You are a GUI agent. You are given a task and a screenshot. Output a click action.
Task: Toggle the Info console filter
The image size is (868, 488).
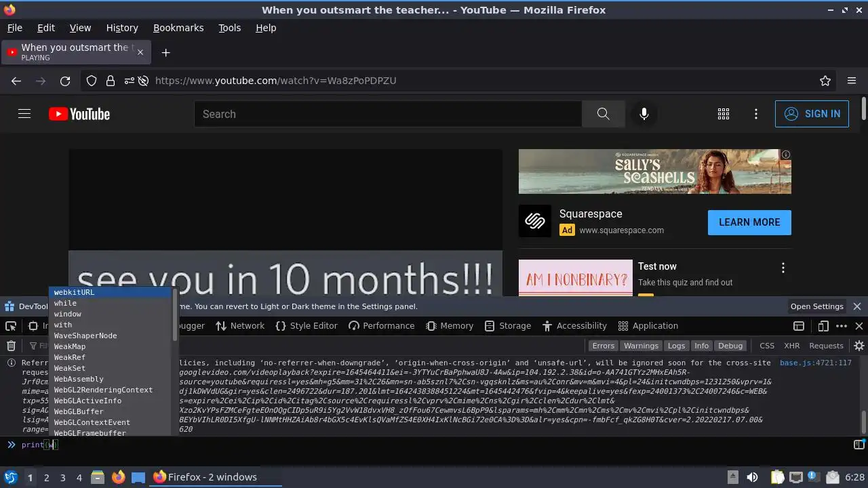coord(701,346)
